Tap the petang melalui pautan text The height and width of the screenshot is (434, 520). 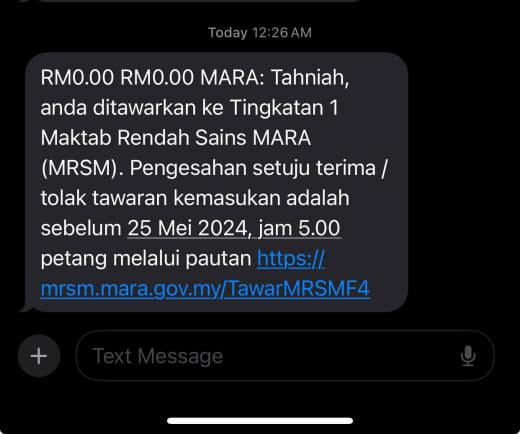point(146,259)
